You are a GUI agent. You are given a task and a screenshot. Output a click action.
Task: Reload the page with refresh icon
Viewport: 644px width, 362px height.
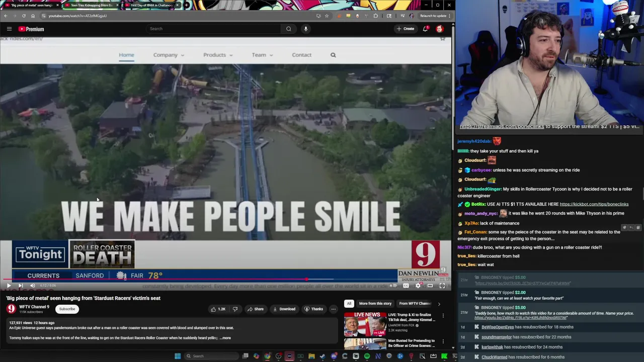click(x=24, y=16)
